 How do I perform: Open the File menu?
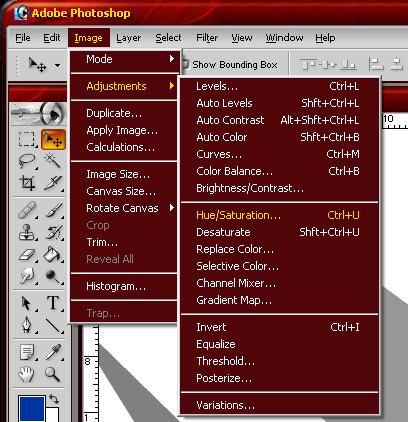pos(23,38)
